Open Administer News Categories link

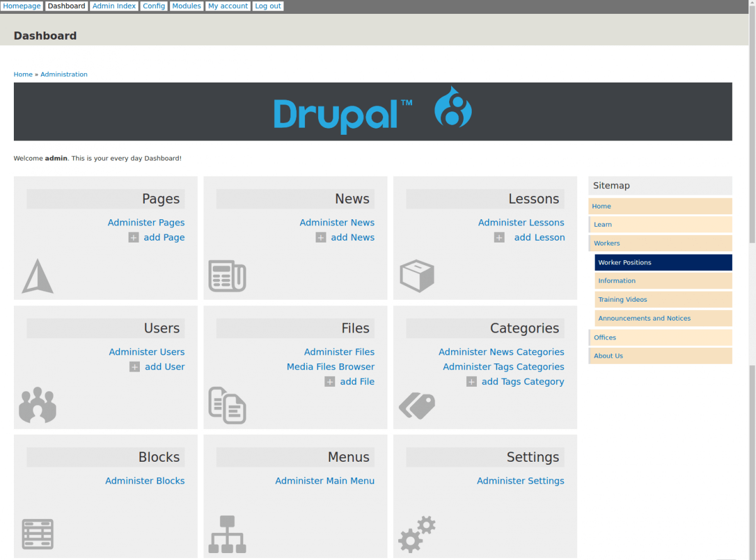[501, 352]
